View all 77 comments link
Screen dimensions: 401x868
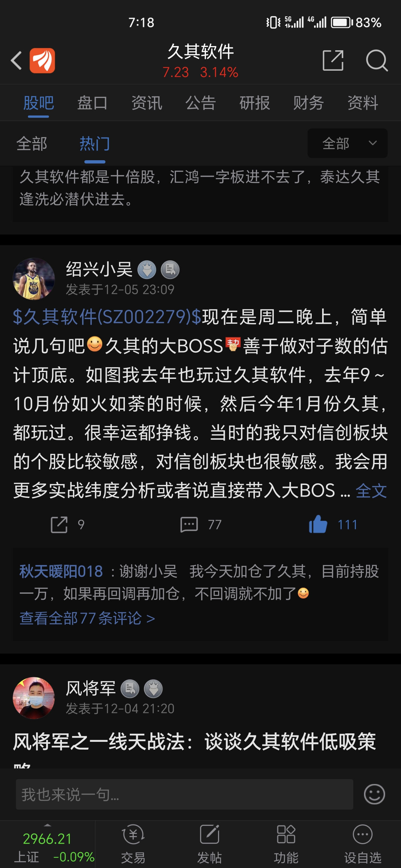(87, 618)
